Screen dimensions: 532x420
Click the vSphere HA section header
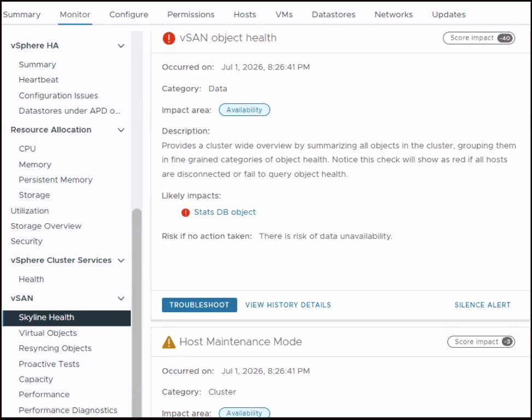coord(34,45)
